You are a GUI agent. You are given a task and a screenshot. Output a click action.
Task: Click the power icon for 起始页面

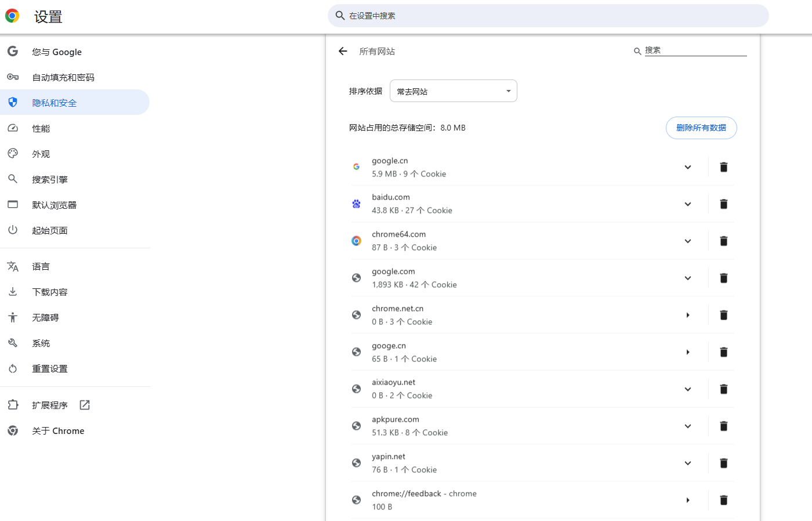[x=13, y=230]
